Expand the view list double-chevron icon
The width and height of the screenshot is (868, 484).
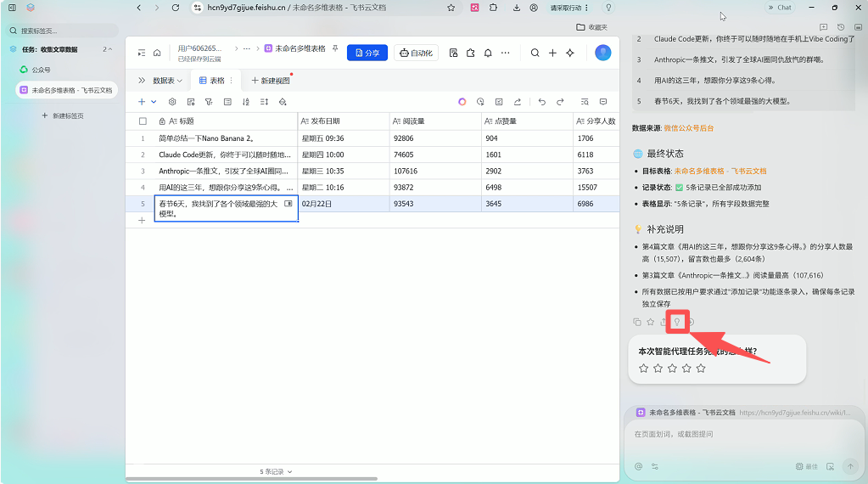(x=142, y=81)
